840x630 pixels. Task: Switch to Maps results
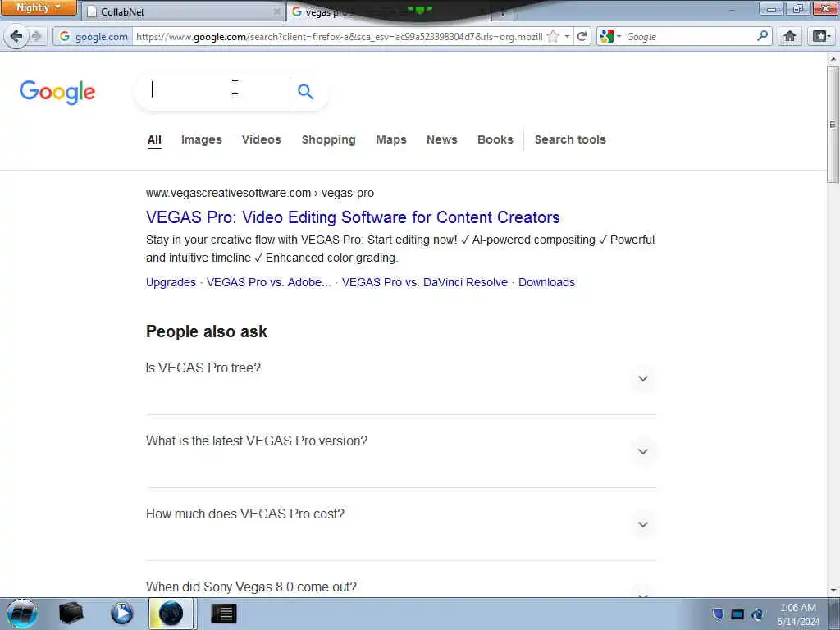pyautogui.click(x=391, y=139)
